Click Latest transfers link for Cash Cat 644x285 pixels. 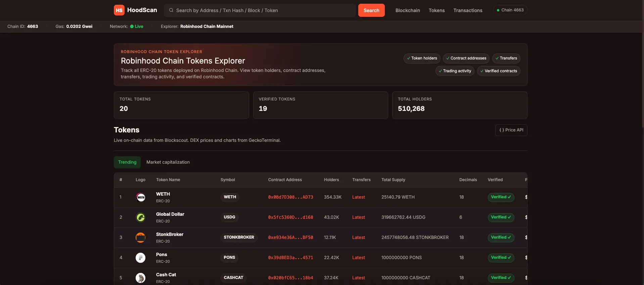coord(358,278)
